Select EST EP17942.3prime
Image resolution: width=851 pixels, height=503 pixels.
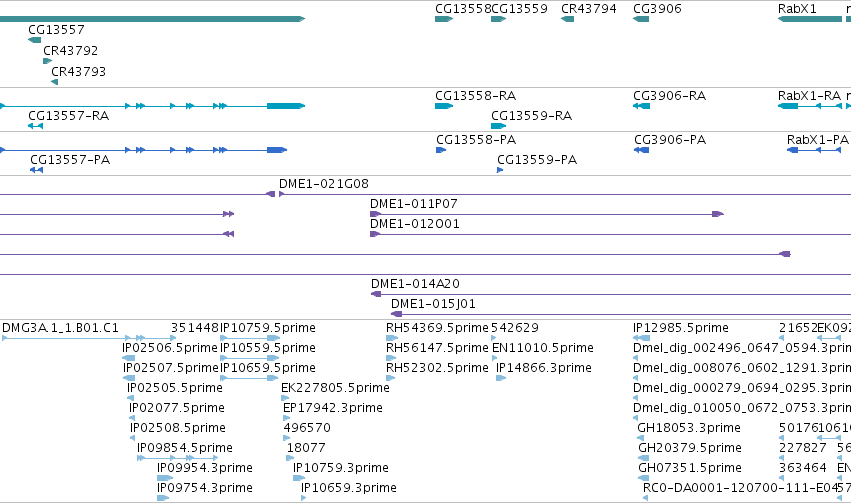coord(287,418)
